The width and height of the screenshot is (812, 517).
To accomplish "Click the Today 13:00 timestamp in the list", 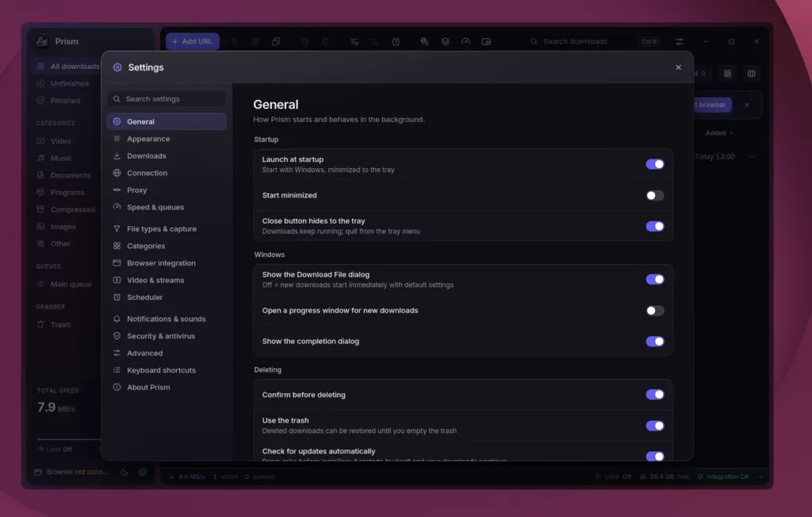I will pos(714,156).
